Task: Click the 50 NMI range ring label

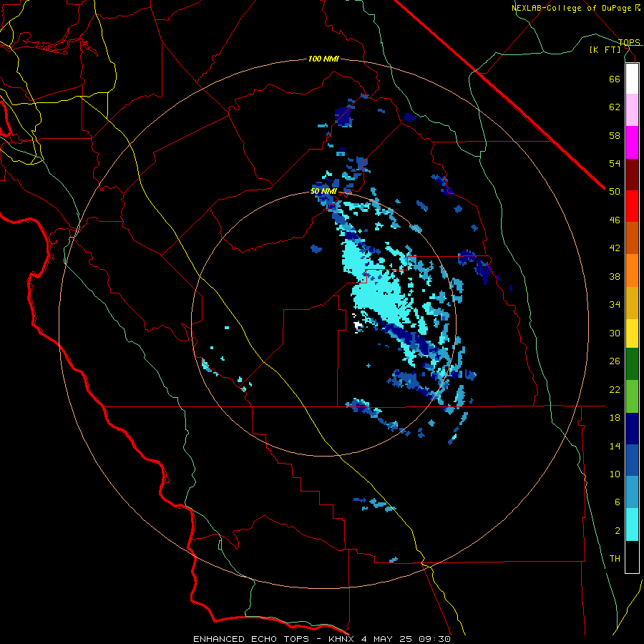Action: (x=323, y=191)
